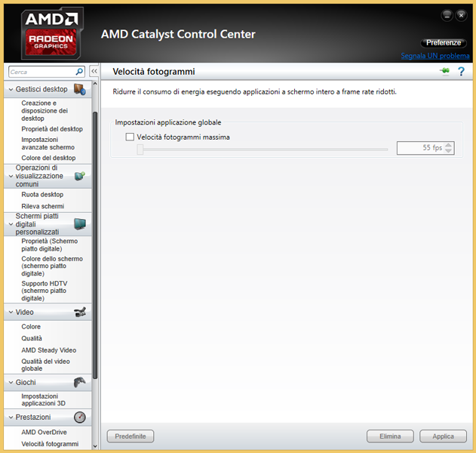Click the sidebar scroll up arrow

tap(95, 84)
